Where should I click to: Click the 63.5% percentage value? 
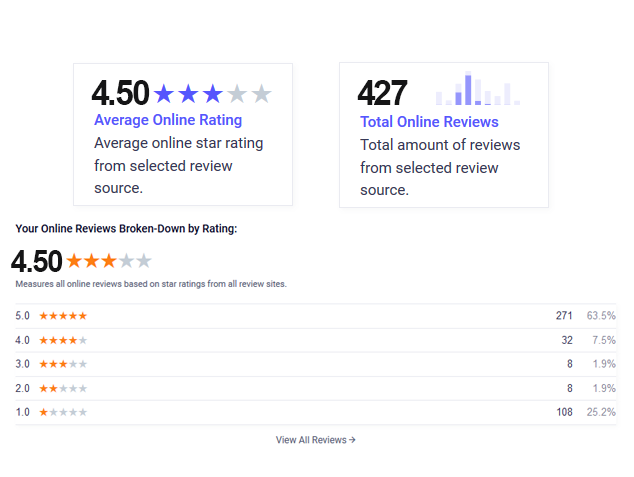point(601,316)
